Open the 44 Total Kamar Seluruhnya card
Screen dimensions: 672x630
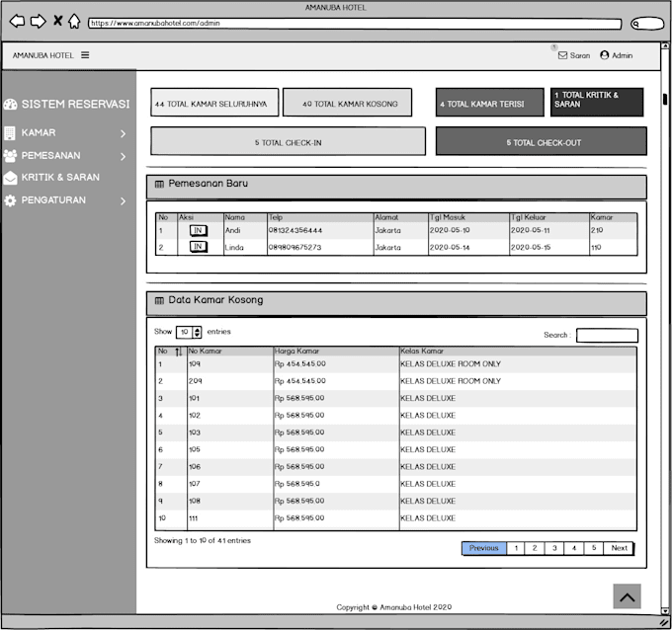pos(214,103)
